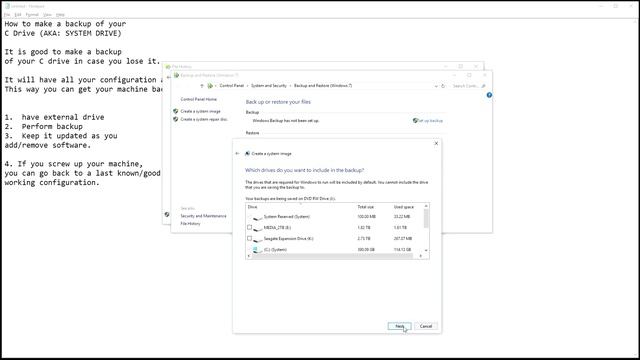
Task: Click shield icon beside Create a system image
Action: (x=176, y=111)
